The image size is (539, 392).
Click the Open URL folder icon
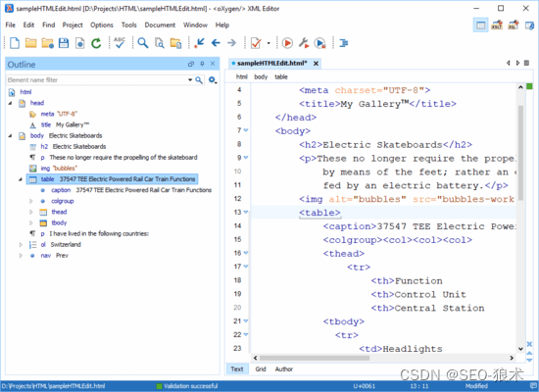pyautogui.click(x=47, y=43)
